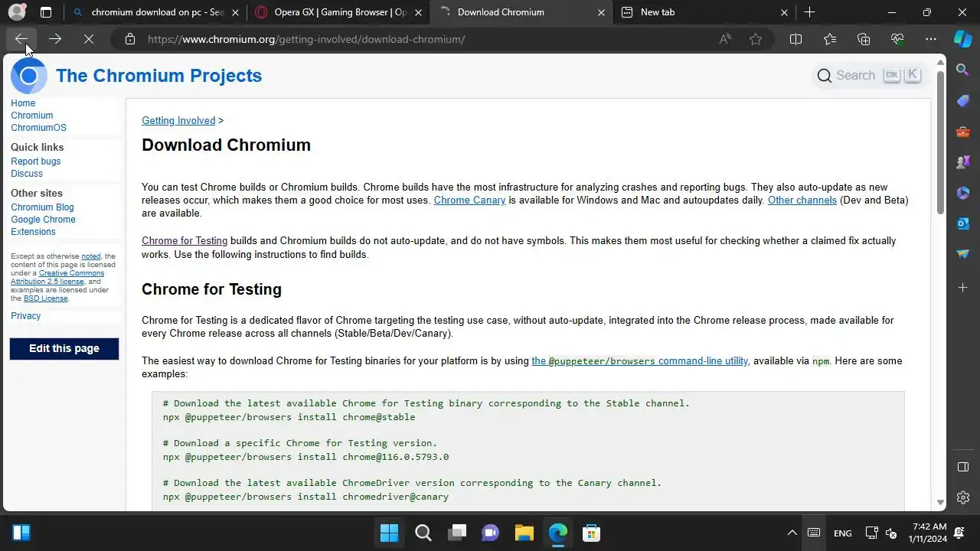Click the Chromium logo icon
Viewport: 980px width, 551px height.
(29, 76)
